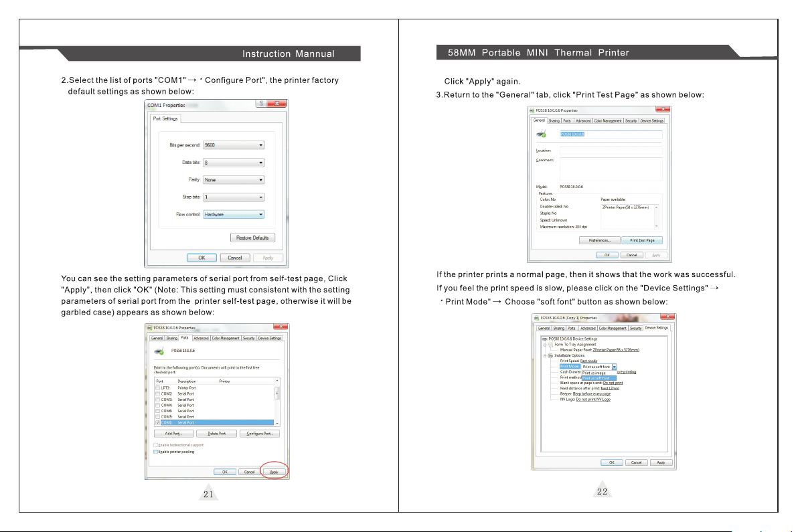This screenshot has width=798, height=532.
Task: Choose 'Print as image' in Print Mode list
Action: [599, 373]
